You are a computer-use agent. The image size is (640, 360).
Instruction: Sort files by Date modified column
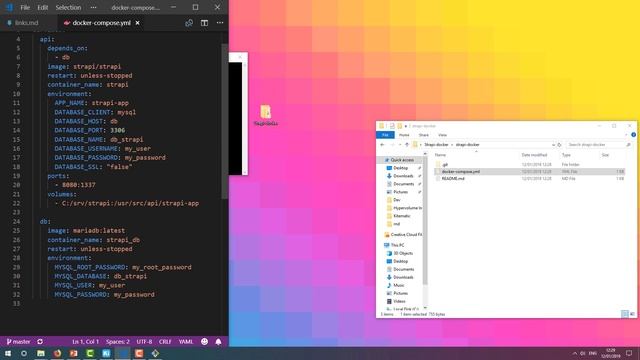(x=534, y=155)
